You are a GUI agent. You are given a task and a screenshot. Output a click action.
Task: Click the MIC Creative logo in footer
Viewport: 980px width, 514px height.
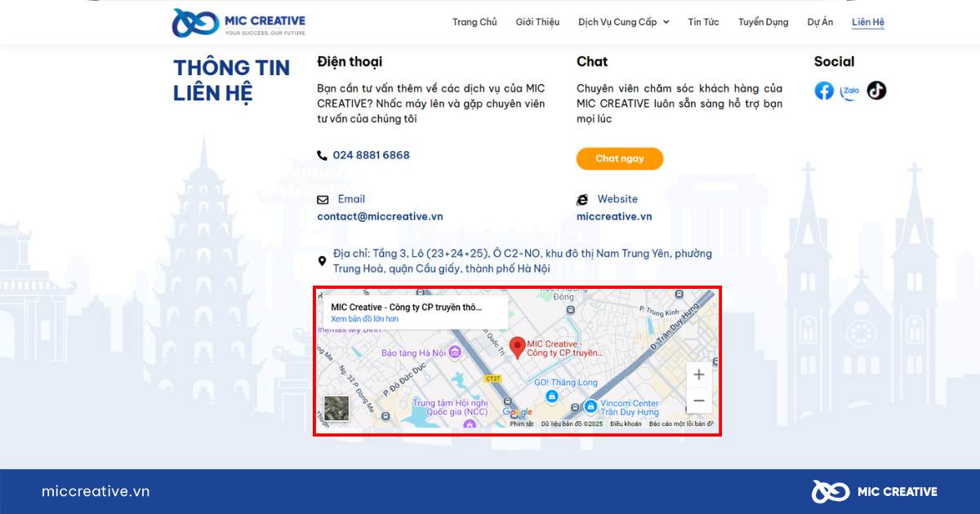tap(875, 491)
